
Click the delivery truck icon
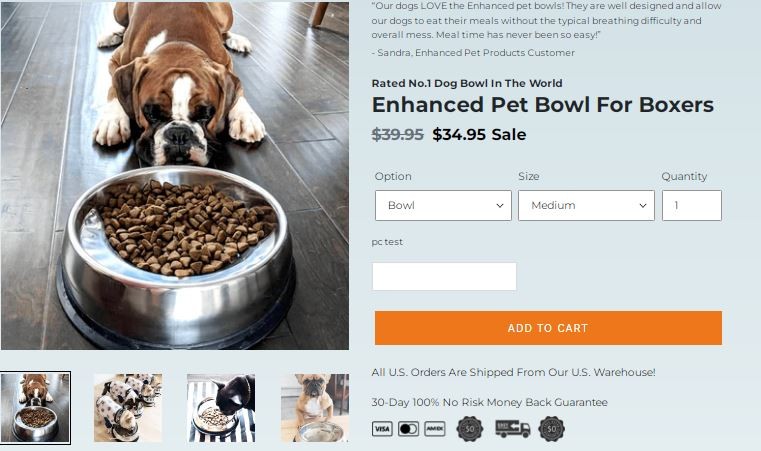pyautogui.click(x=512, y=429)
